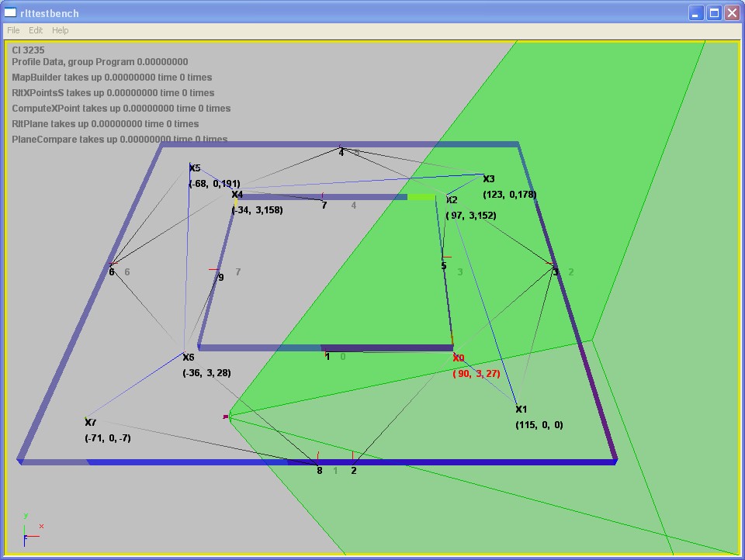Close the rlttestbench window

[731, 12]
